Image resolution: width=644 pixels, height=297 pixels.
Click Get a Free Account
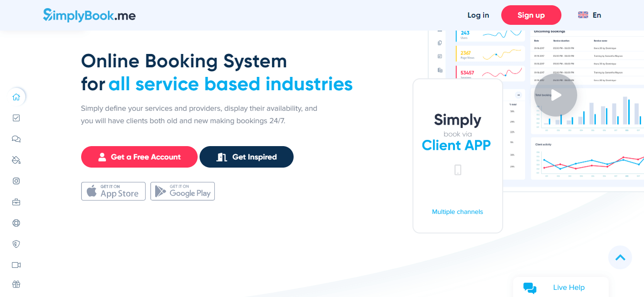(139, 157)
